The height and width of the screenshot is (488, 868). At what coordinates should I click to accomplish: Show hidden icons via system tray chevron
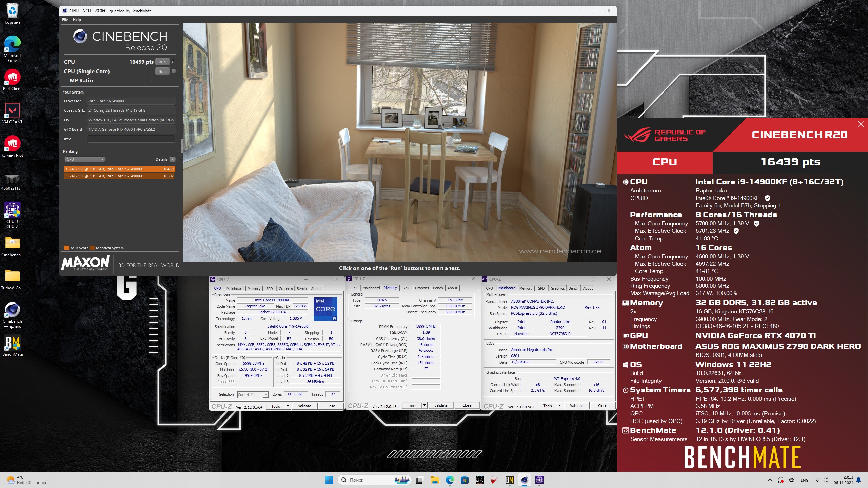(x=770, y=480)
